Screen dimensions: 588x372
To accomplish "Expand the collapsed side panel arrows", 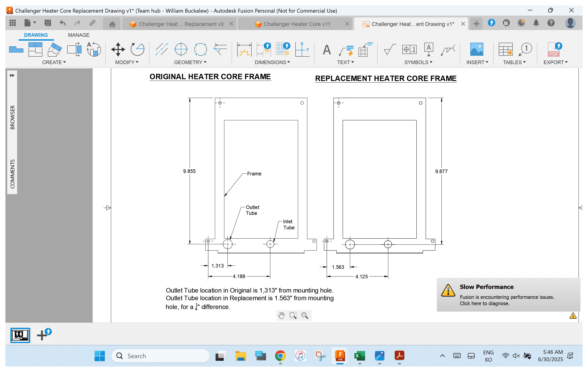I will click(12, 75).
